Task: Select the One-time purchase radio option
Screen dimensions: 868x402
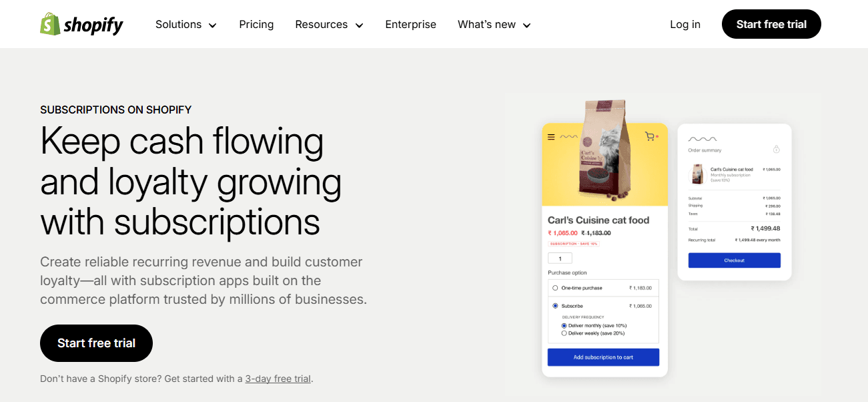Action: coord(555,288)
